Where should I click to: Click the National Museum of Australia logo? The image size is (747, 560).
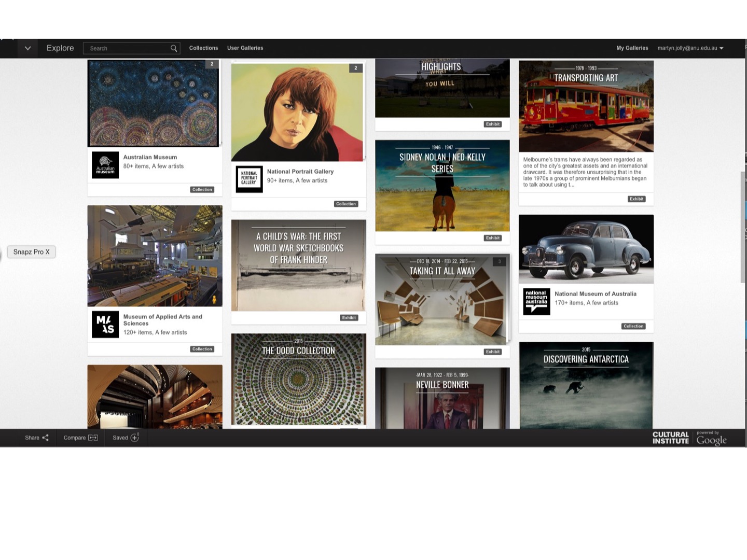536,301
